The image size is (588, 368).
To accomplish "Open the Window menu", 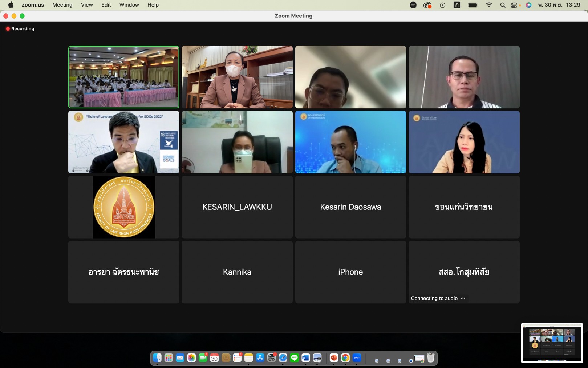I will click(x=129, y=5).
